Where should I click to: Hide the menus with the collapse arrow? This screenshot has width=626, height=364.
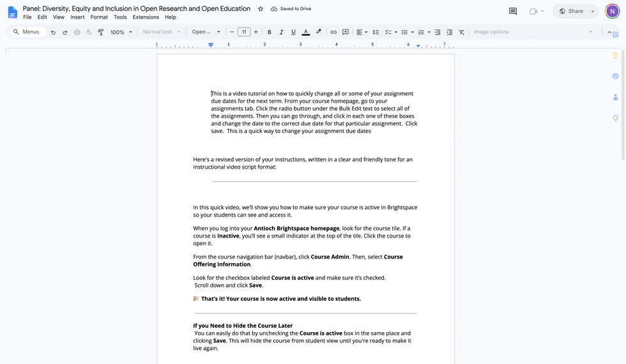coord(609,32)
